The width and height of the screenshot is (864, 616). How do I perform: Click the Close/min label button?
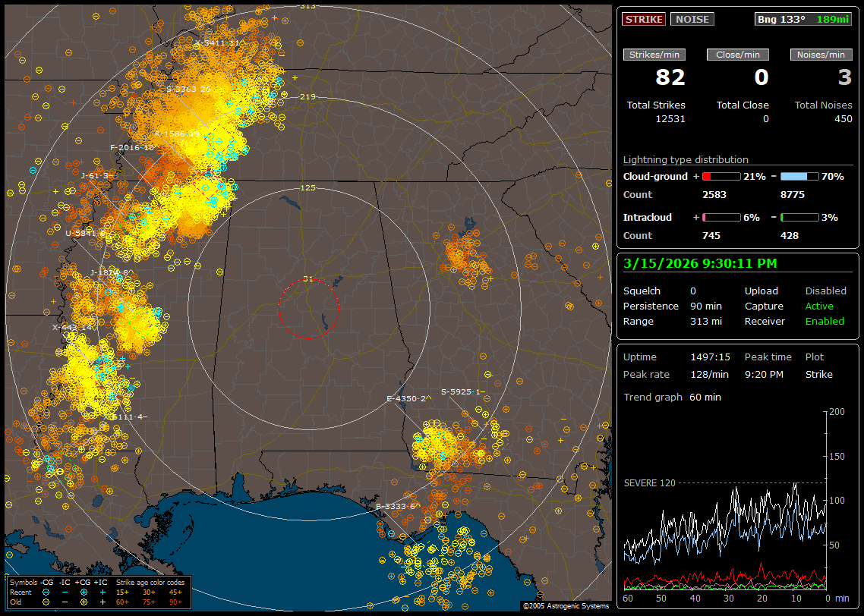pyautogui.click(x=737, y=55)
